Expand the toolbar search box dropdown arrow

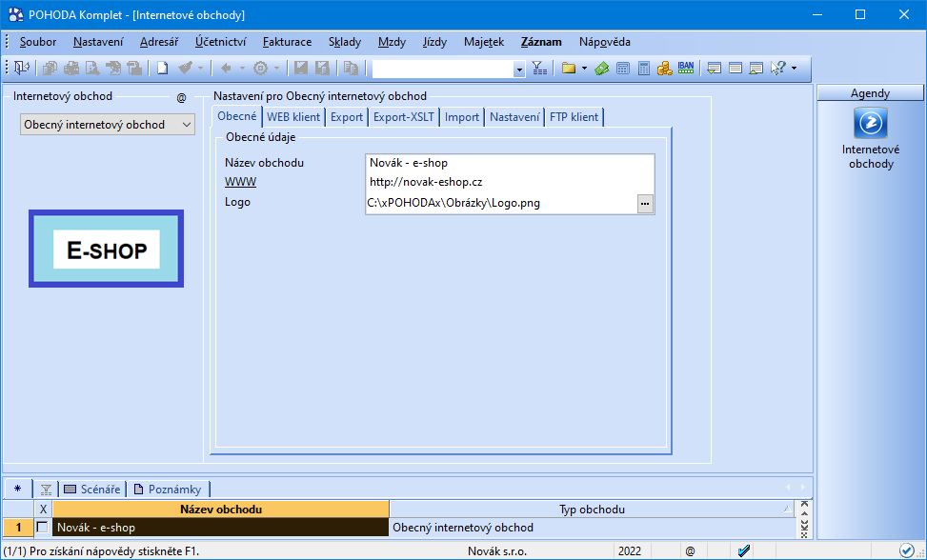[519, 70]
